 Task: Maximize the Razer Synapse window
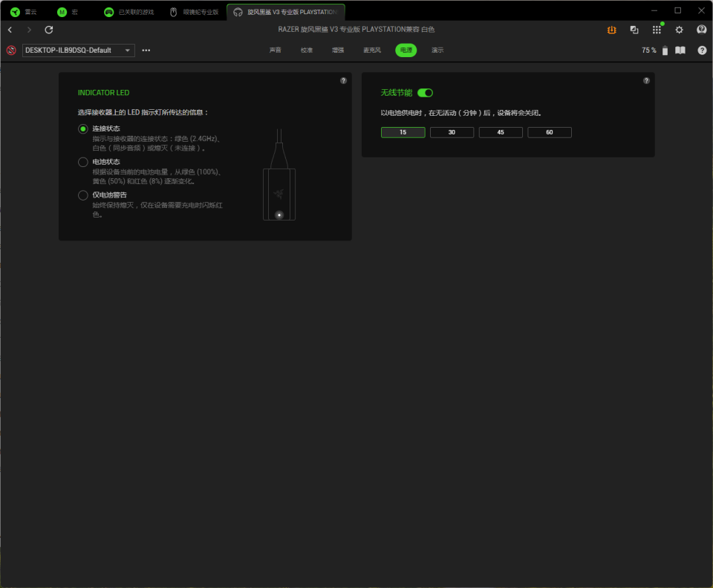point(677,10)
